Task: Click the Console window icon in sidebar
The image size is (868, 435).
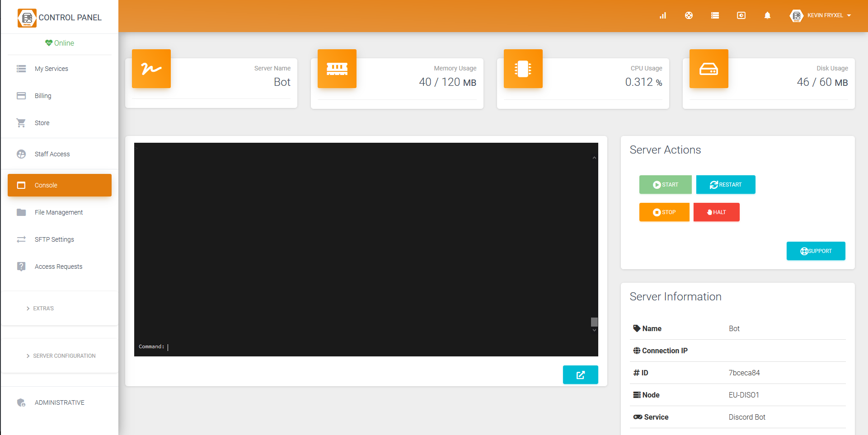Action: (21, 185)
